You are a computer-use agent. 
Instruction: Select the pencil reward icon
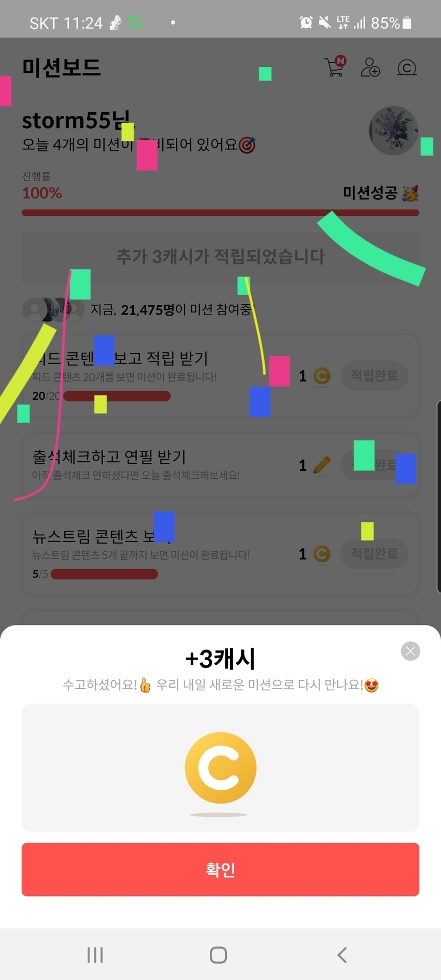321,465
